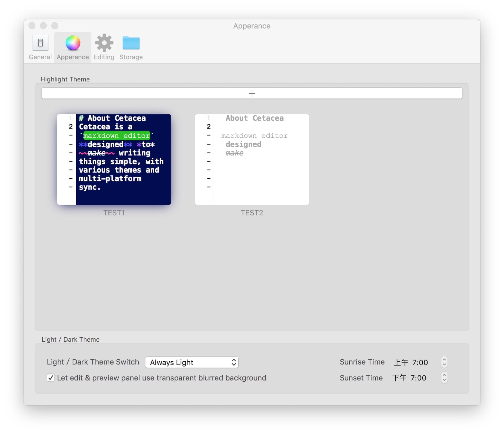Click the plus icon to add theme

pyautogui.click(x=252, y=93)
